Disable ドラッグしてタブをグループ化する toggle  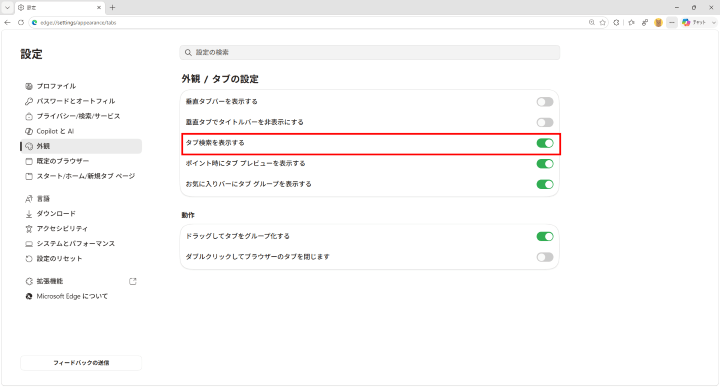[545, 236]
